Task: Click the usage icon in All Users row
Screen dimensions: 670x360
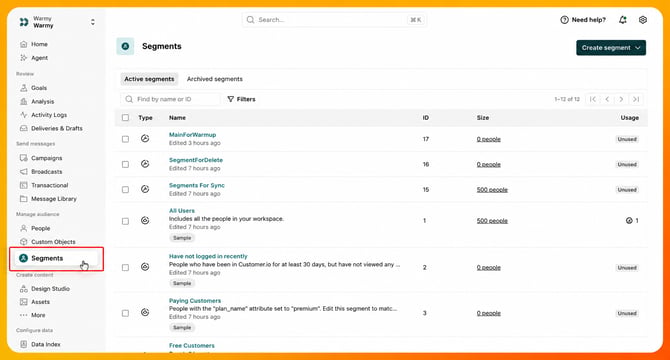Action: pos(629,220)
